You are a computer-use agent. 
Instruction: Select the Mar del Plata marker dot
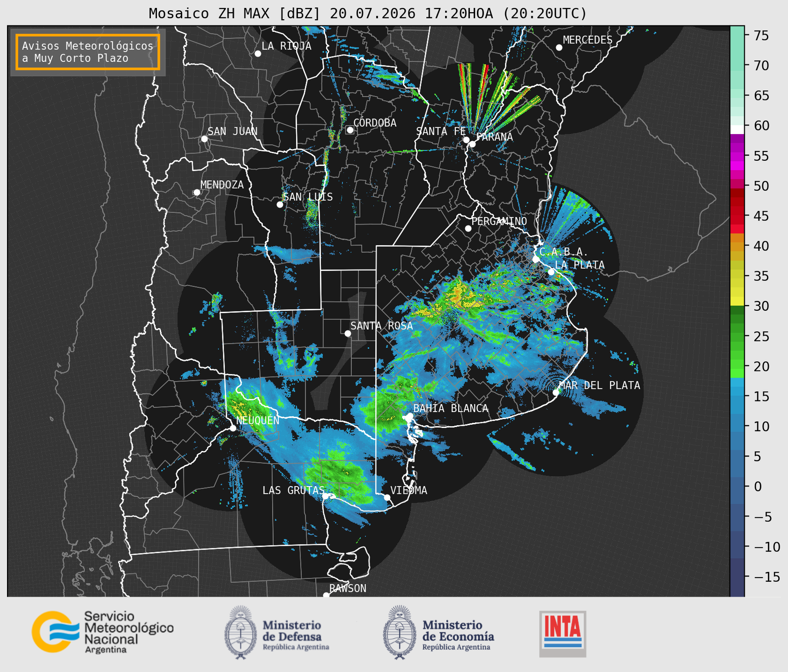[x=556, y=393]
